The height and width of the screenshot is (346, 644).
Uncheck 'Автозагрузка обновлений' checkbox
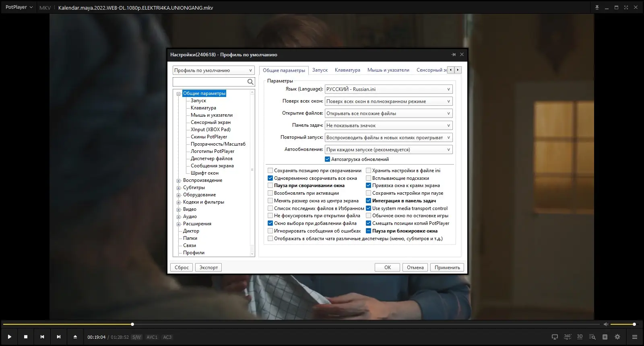click(x=327, y=159)
